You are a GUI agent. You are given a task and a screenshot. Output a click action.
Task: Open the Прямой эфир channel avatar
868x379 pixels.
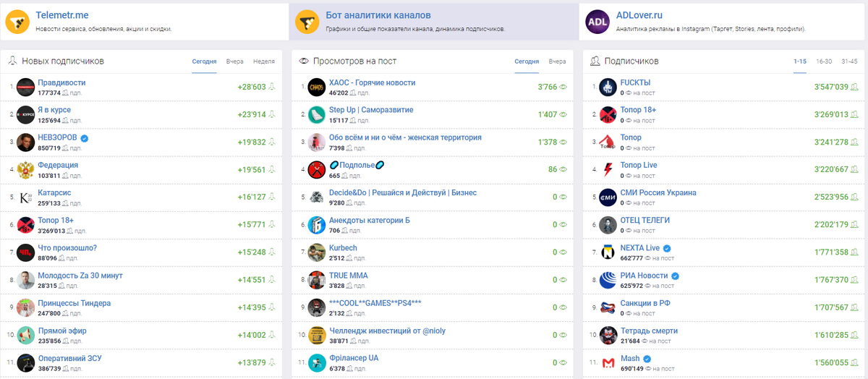pyautogui.click(x=26, y=336)
